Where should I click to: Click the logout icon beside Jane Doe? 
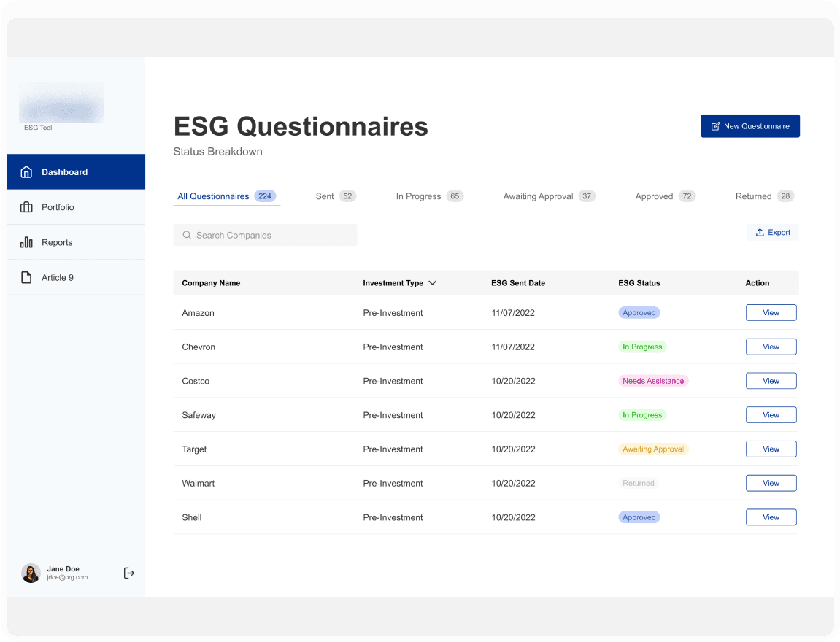pyautogui.click(x=129, y=573)
